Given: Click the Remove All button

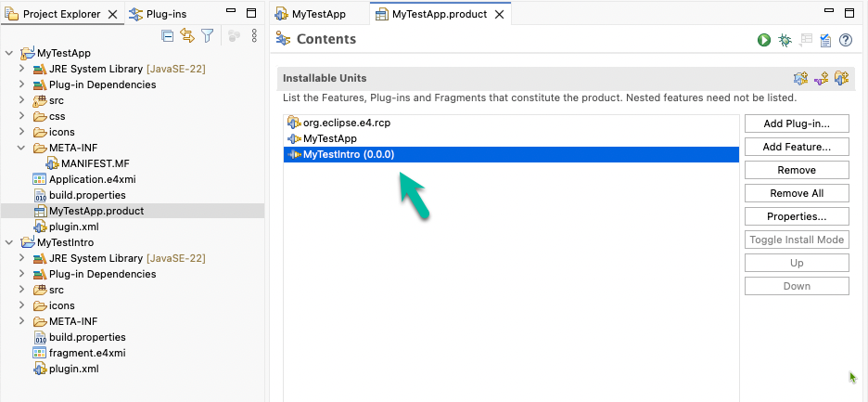Looking at the screenshot, I should click(x=797, y=193).
